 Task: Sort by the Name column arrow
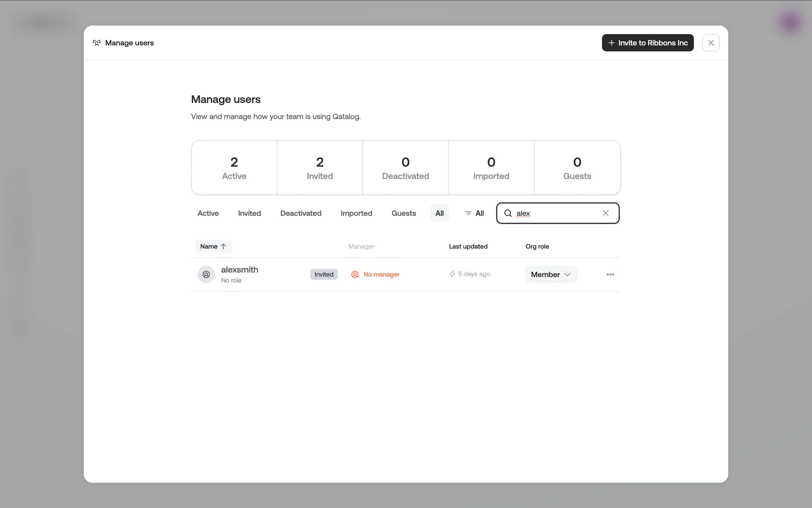point(223,246)
